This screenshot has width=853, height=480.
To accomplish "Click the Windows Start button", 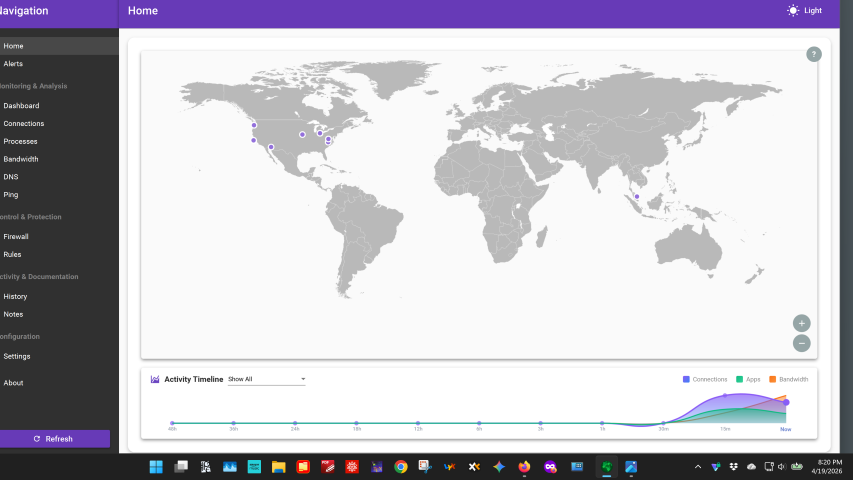I will click(156, 466).
